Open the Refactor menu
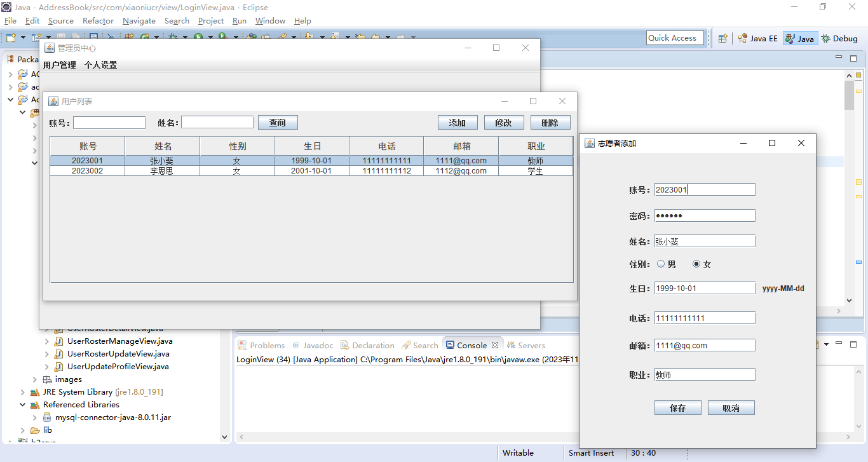 [98, 20]
